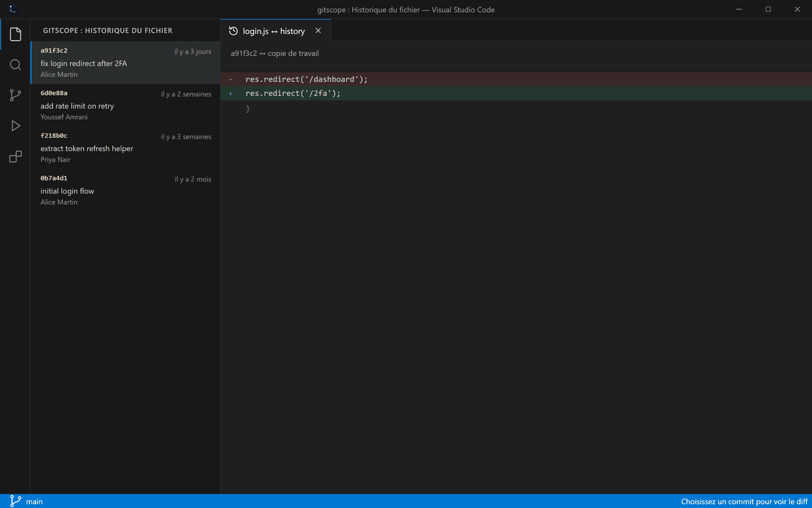Open the Explorer view in the activity bar
Image resolution: width=812 pixels, height=508 pixels.
(15, 34)
